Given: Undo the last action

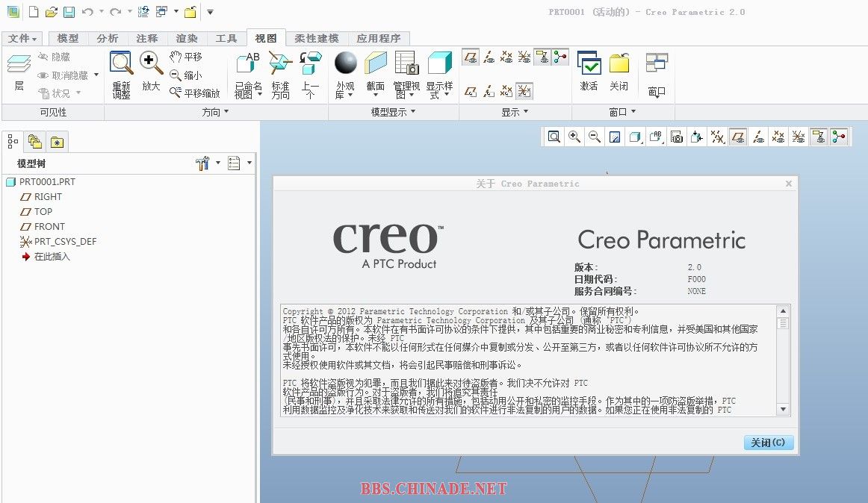Looking at the screenshot, I should 87,12.
